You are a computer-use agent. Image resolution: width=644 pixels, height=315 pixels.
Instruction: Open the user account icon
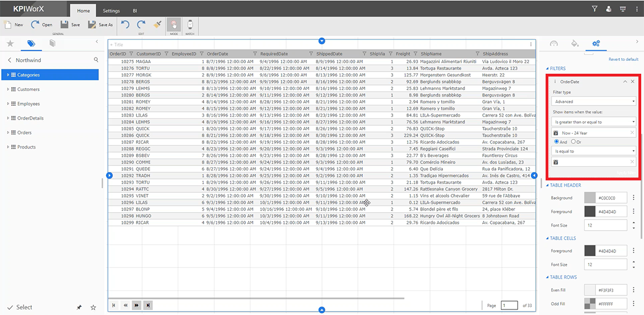point(609,8)
